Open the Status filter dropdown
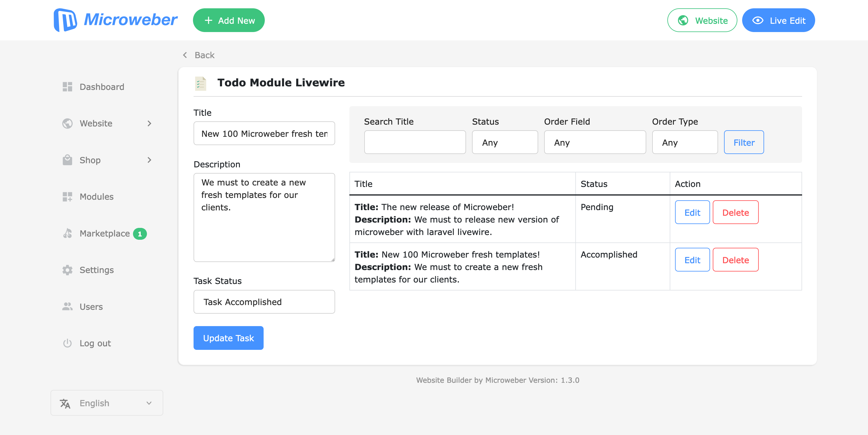Image resolution: width=868 pixels, height=435 pixels. coord(505,142)
